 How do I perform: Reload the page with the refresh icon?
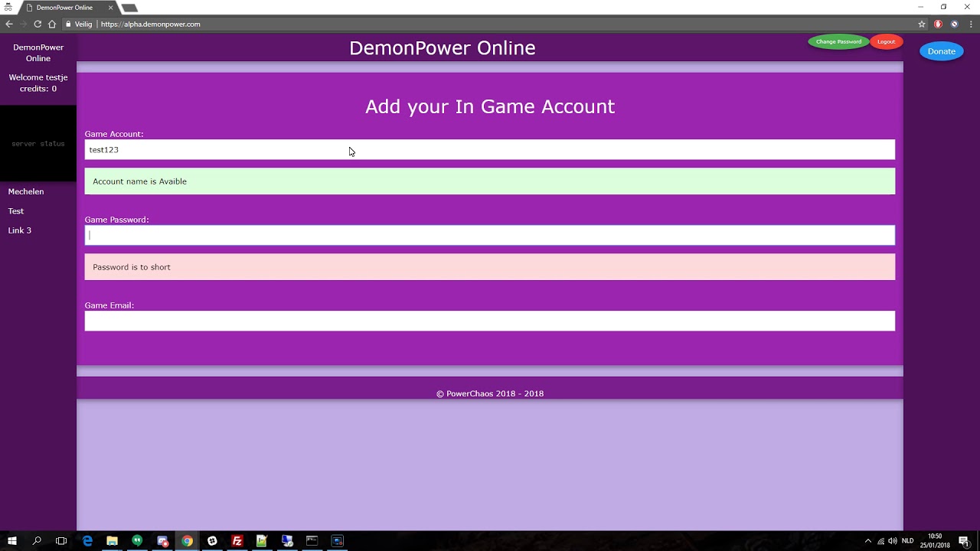click(38, 24)
